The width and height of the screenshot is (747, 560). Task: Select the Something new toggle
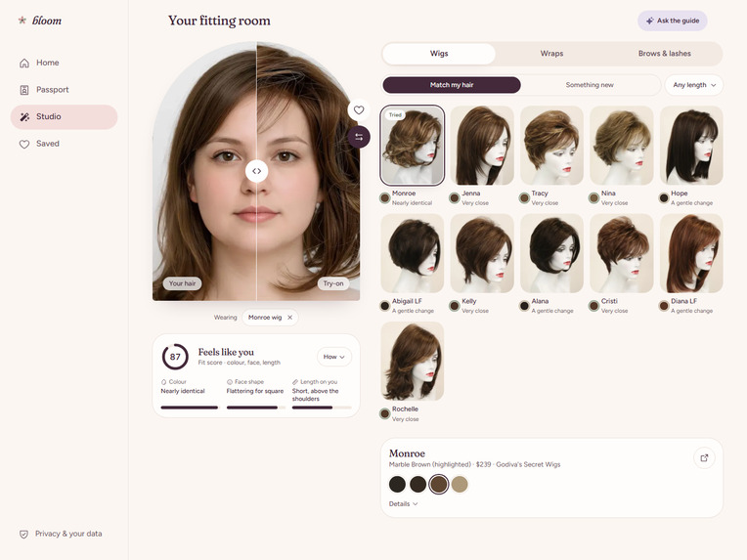[x=590, y=85]
